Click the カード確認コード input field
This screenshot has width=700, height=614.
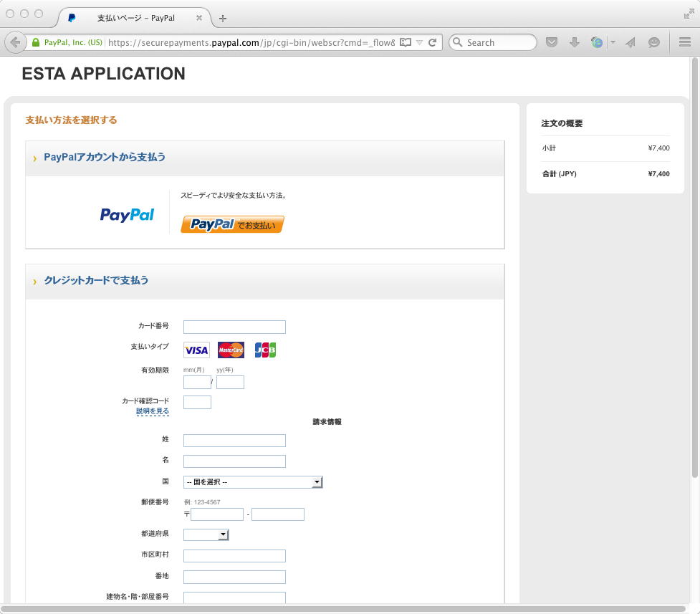click(x=197, y=403)
